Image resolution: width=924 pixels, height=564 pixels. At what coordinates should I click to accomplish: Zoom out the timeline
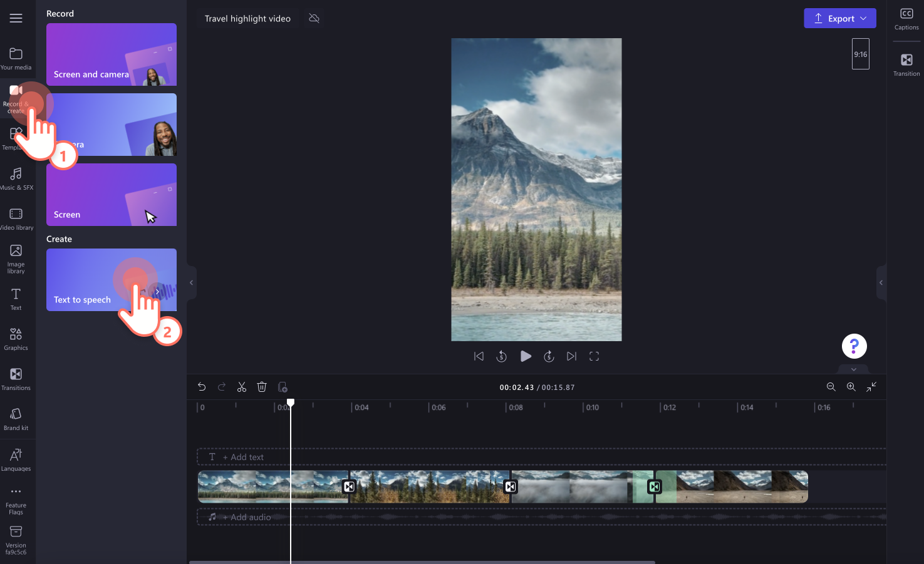click(x=831, y=387)
